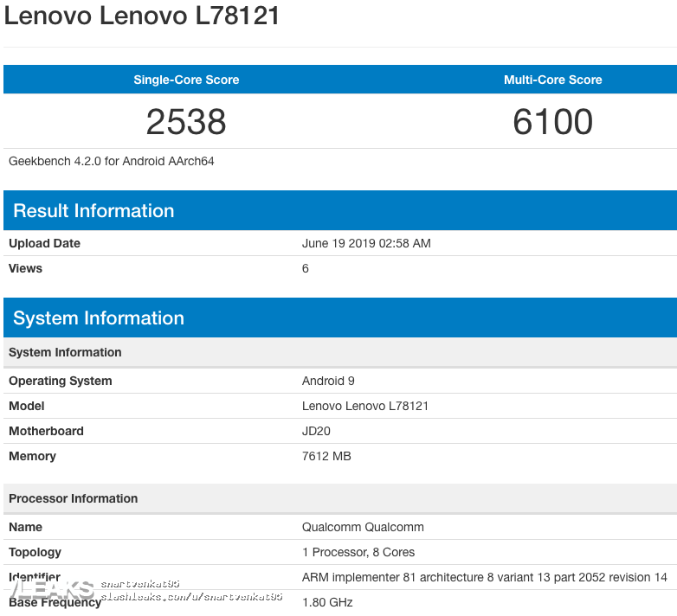Click the 'Single-Core Score' header
The height and width of the screenshot is (616, 677).
click(x=186, y=80)
